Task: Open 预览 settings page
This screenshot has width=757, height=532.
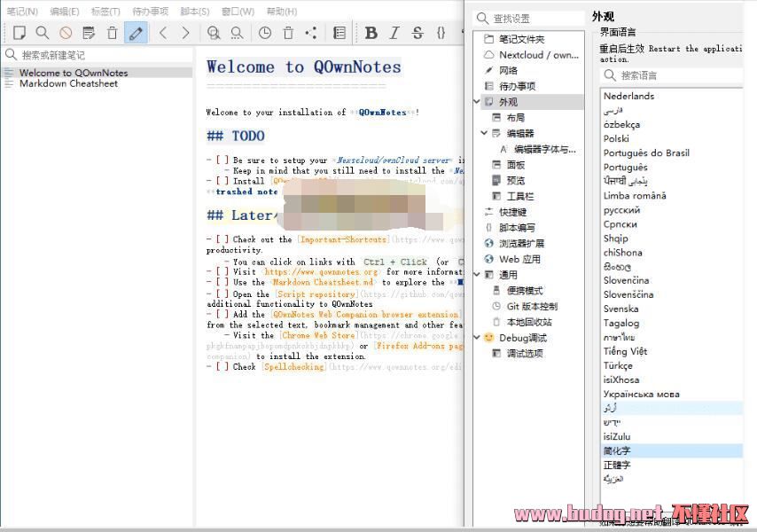Action: 515,181
